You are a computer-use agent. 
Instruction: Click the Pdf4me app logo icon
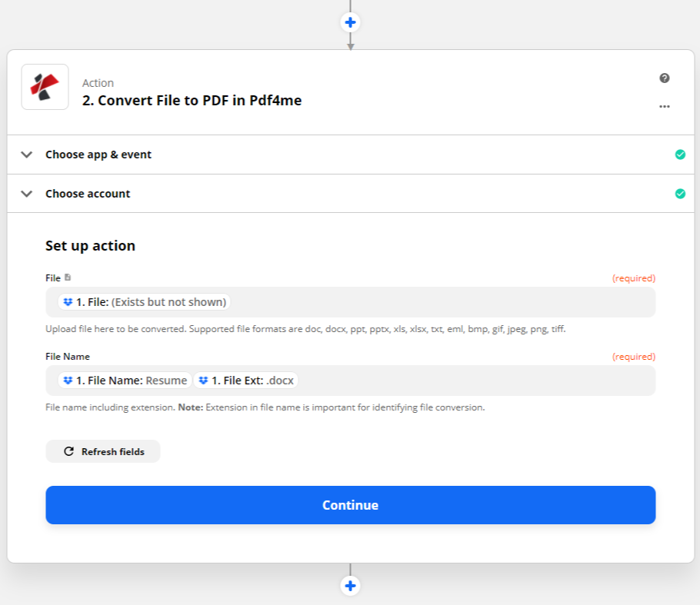45,87
